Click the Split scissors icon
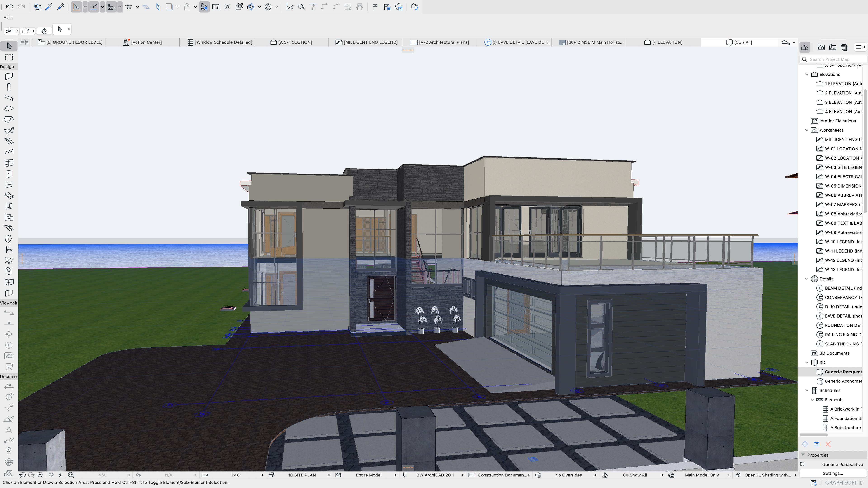 pyautogui.click(x=290, y=7)
